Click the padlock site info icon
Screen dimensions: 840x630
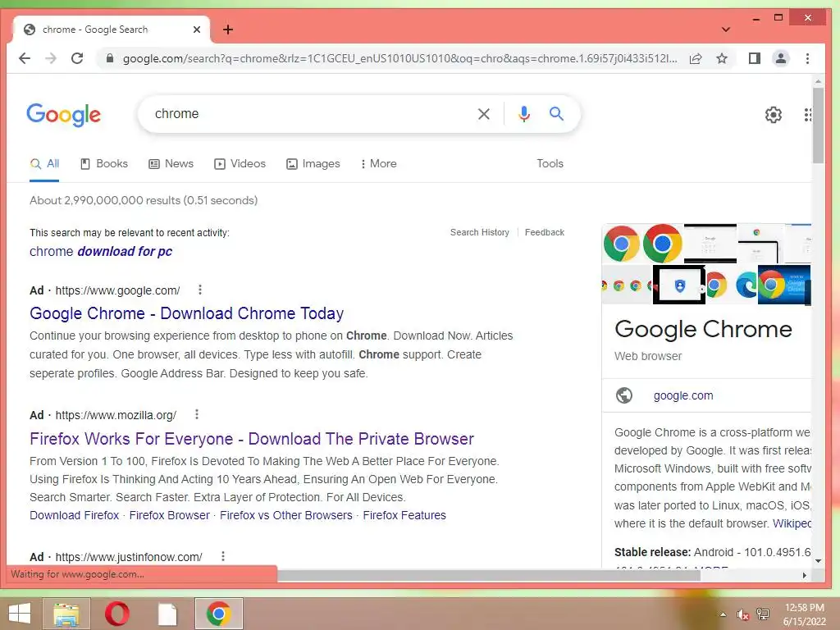(110, 58)
